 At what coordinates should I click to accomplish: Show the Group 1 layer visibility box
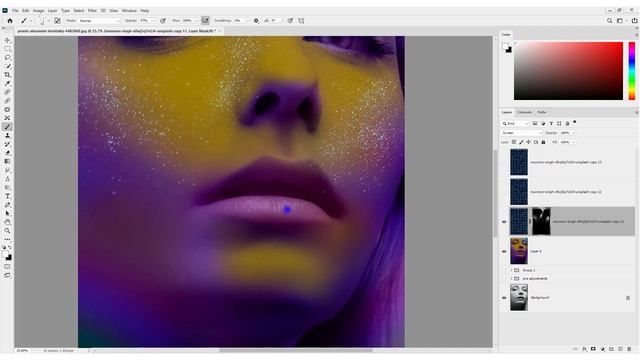click(504, 270)
